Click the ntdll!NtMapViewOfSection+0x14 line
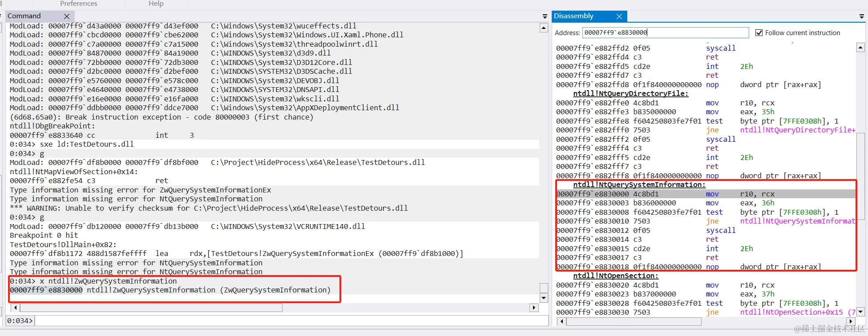Screen dimensions: 868x336 (x=74, y=172)
